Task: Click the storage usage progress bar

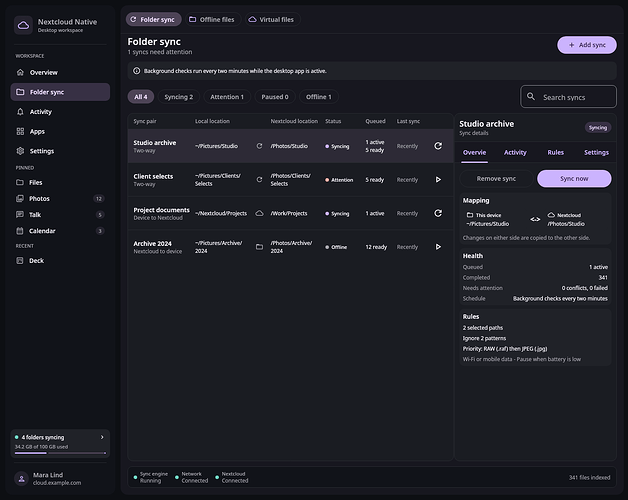Action: point(60,453)
